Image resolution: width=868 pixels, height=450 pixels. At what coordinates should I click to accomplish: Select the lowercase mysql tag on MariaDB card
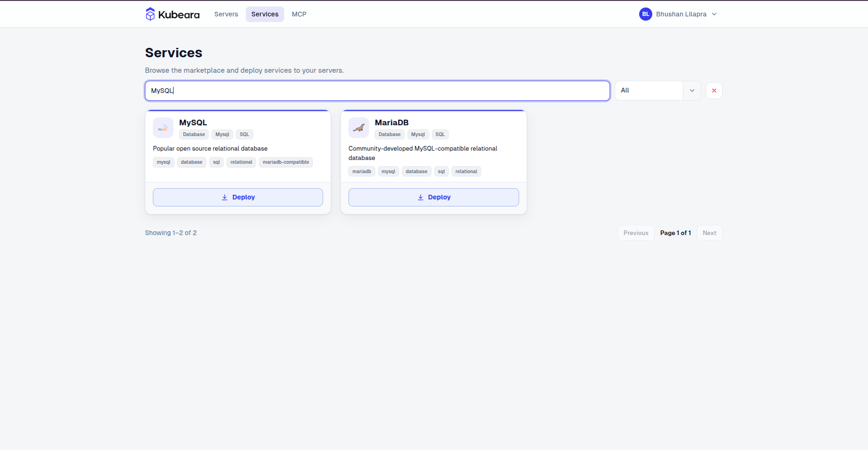pos(388,172)
